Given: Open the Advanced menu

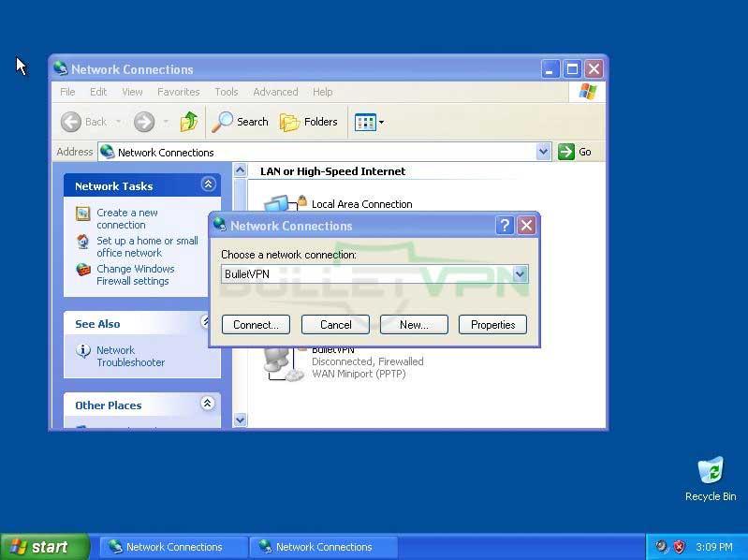Looking at the screenshot, I should click(x=275, y=92).
